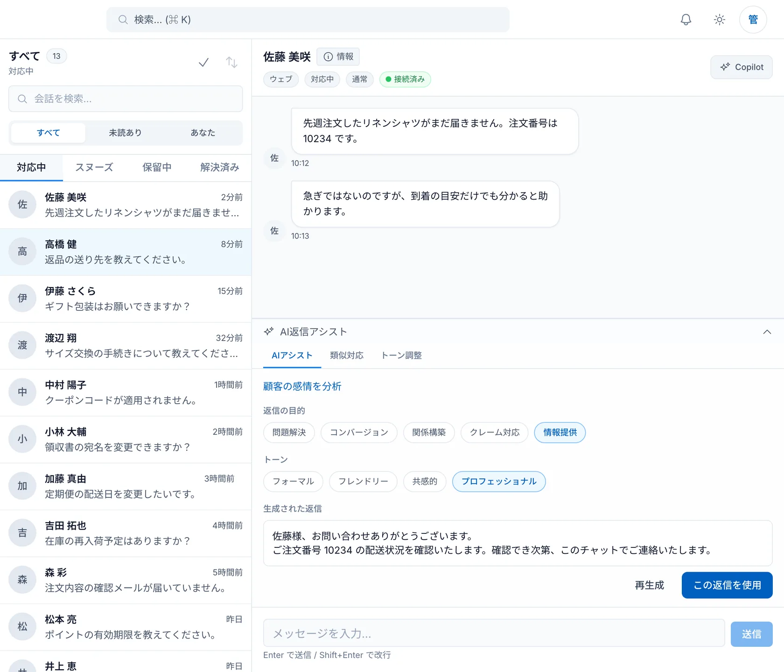This screenshot has width=784, height=672.
Task: Click the 生成された返信 text box
Action: click(x=518, y=543)
